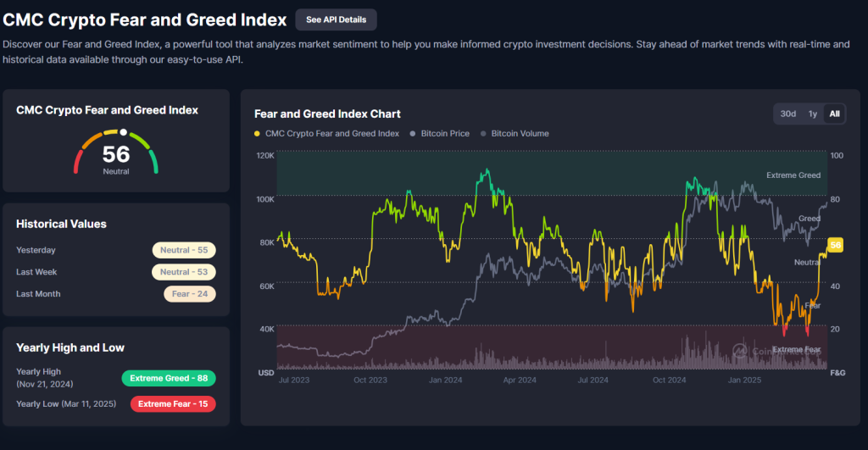Click the Yesterday Neutral - 55 badge
Viewport: 868px width, 450px height.
pyautogui.click(x=183, y=250)
